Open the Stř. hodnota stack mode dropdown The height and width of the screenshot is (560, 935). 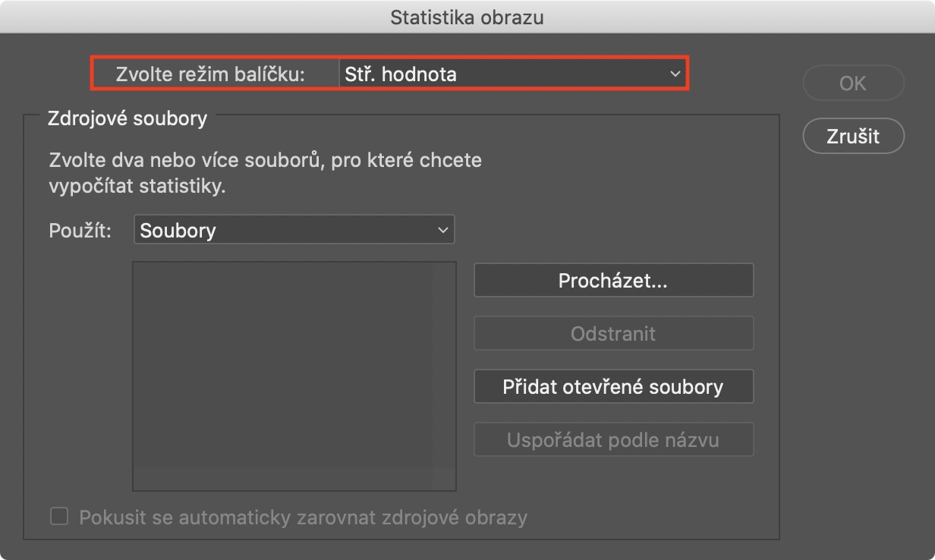click(512, 74)
